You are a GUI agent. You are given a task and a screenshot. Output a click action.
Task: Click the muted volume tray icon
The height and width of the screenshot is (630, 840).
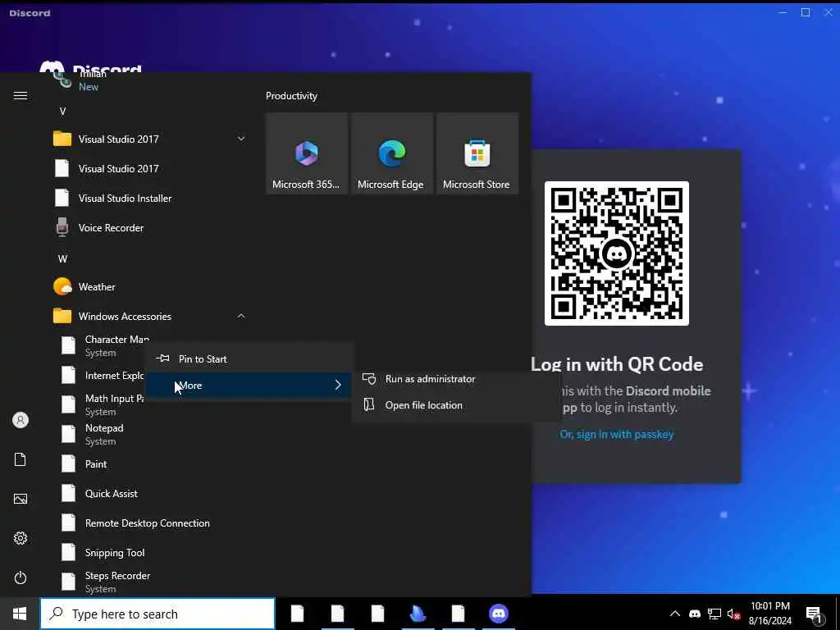tap(733, 614)
